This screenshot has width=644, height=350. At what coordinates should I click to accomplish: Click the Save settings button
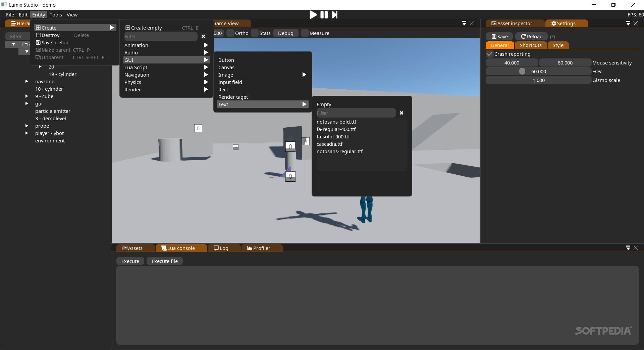(x=499, y=36)
